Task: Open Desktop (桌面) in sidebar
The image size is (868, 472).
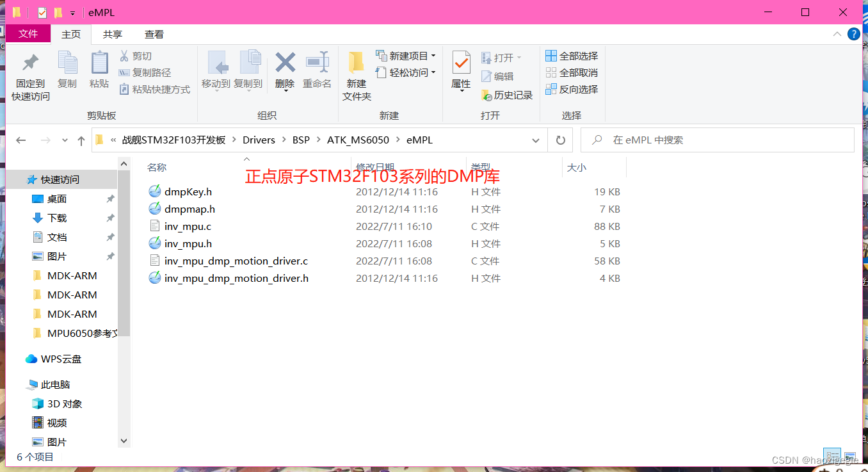Action: 57,199
